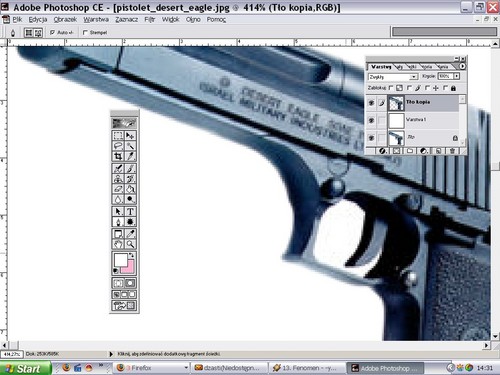
Task: Toggle the Stempel checkbox in options bar
Action: (x=85, y=32)
